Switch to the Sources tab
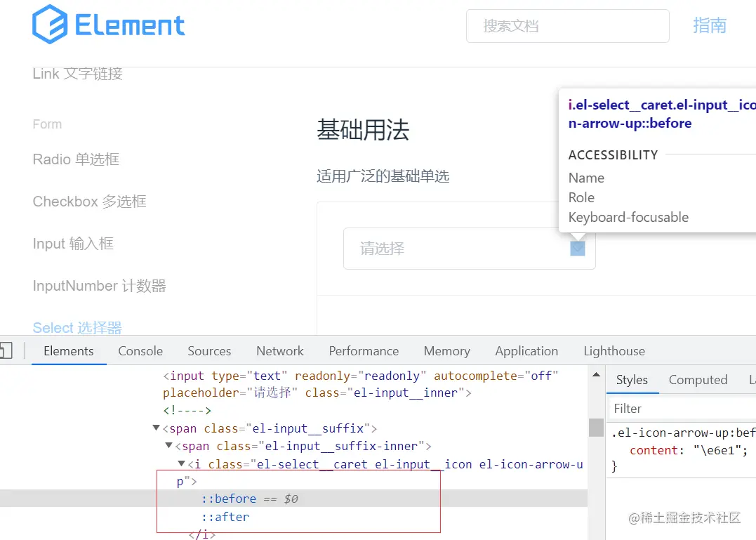Screen dimensions: 756x540 click(x=209, y=351)
